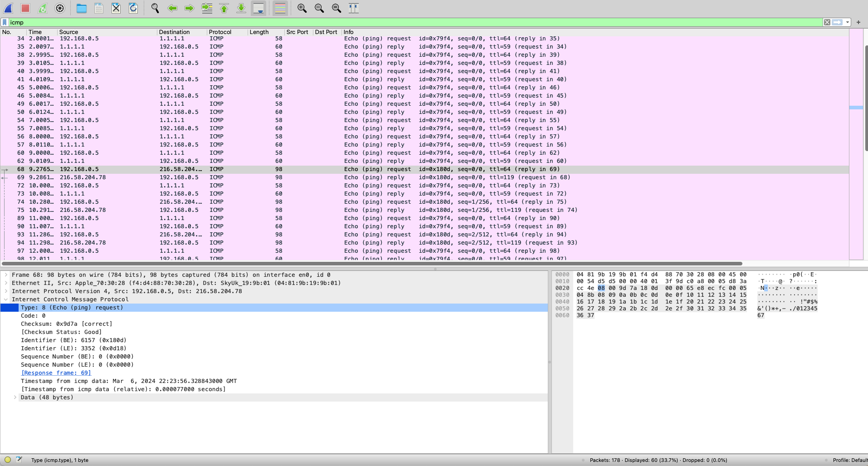Jump to the first packet

224,8
